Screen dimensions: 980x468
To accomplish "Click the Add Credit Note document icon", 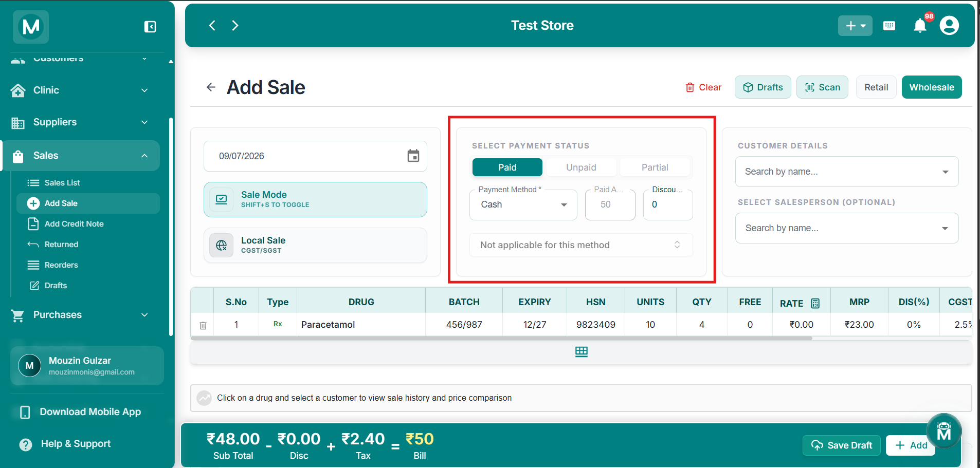I will pyautogui.click(x=33, y=224).
